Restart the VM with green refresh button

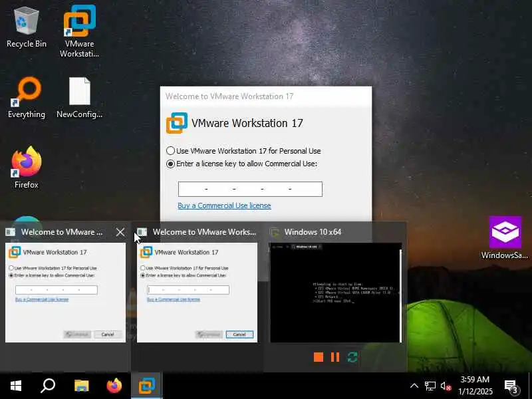coord(352,357)
